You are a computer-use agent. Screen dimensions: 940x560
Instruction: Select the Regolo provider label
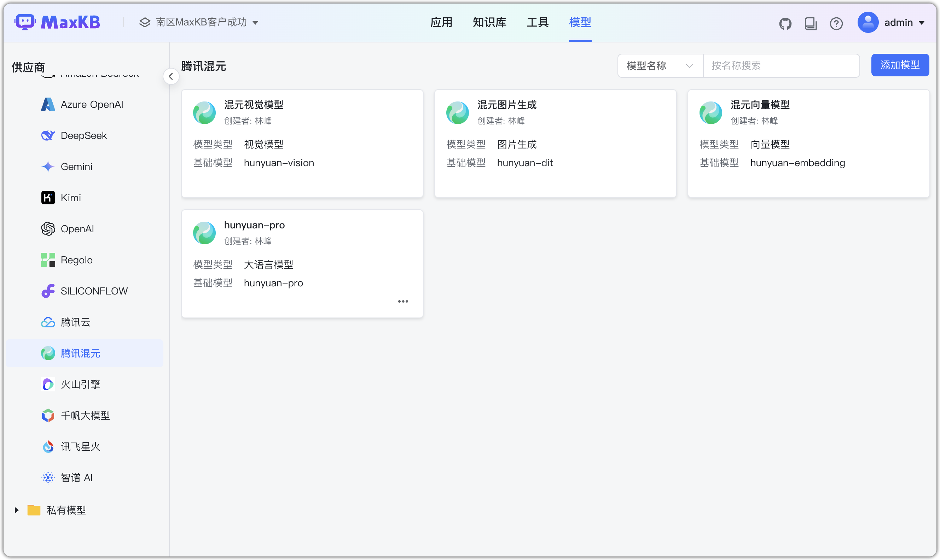tap(77, 260)
